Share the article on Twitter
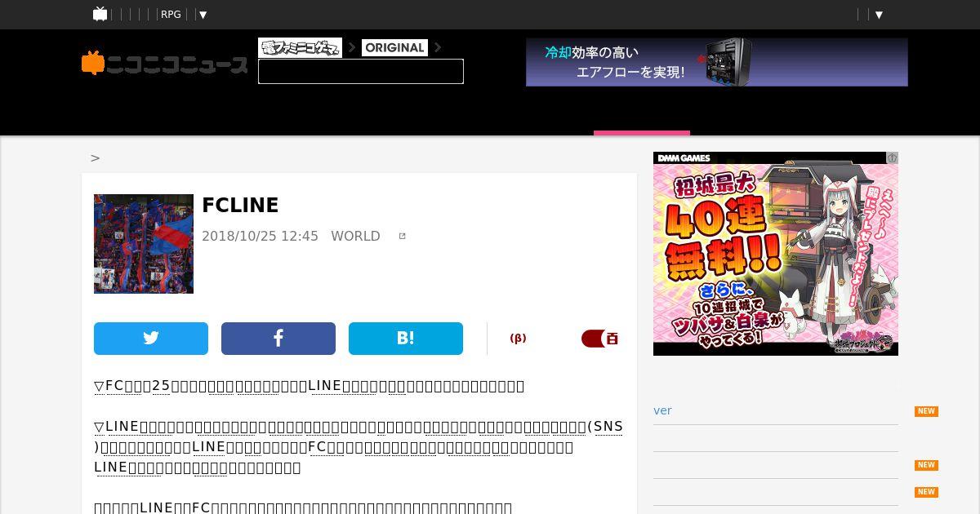This screenshot has height=514, width=980. pos(151,339)
